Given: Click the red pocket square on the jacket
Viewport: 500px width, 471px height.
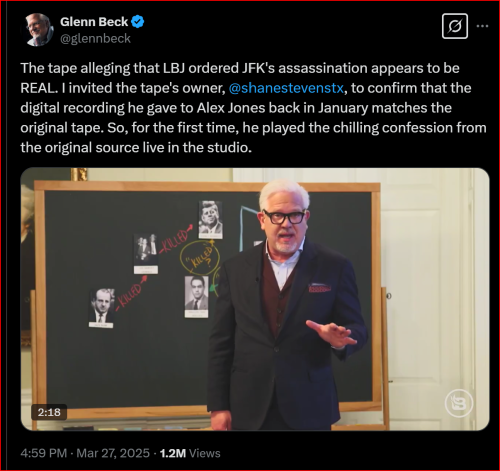Looking at the screenshot, I should click(x=319, y=288).
